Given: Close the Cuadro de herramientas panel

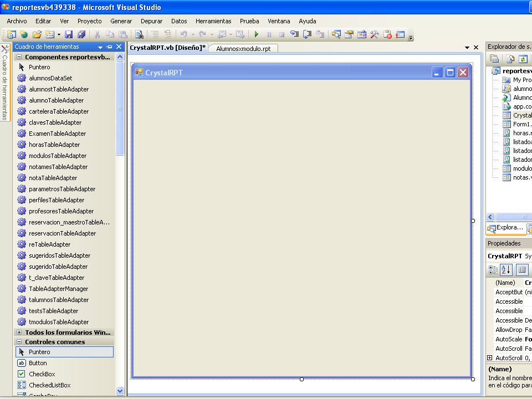Looking at the screenshot, I should click(x=119, y=47).
